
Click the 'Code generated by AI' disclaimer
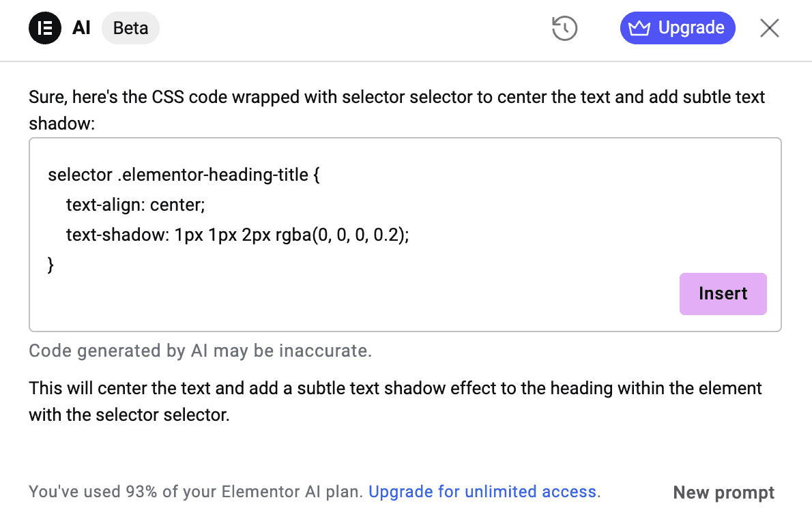[x=201, y=351]
